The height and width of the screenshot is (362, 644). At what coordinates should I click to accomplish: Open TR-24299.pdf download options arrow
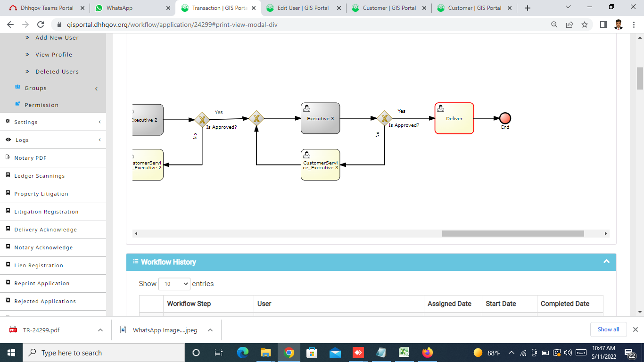[100, 330]
